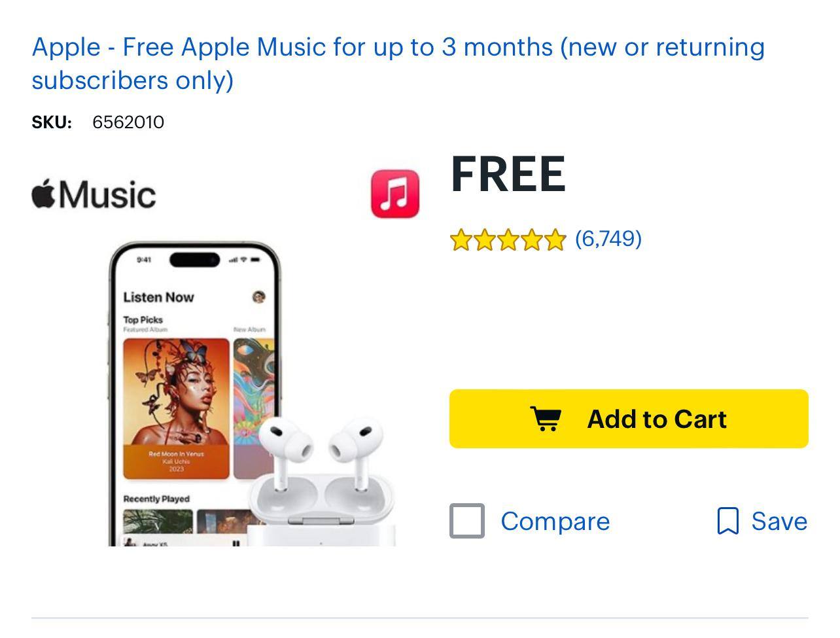Viewport: 840px width, 638px height.
Task: Click the FREE price text
Action: click(x=508, y=175)
